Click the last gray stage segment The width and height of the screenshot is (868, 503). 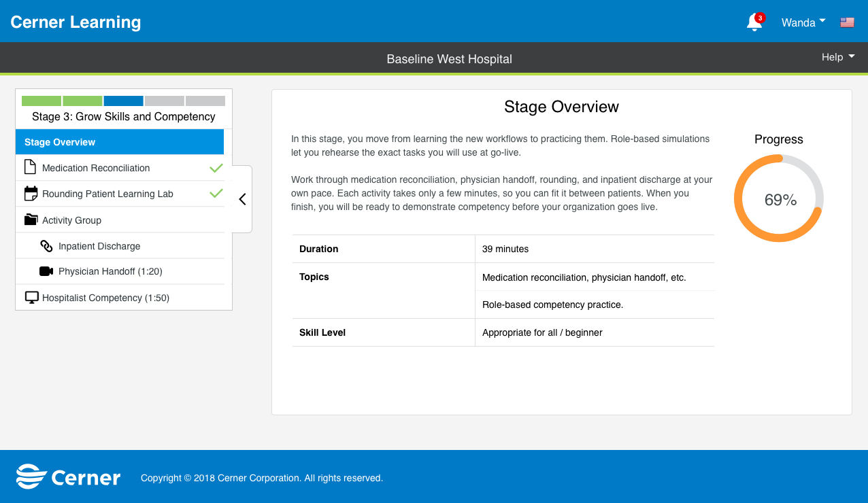(205, 101)
